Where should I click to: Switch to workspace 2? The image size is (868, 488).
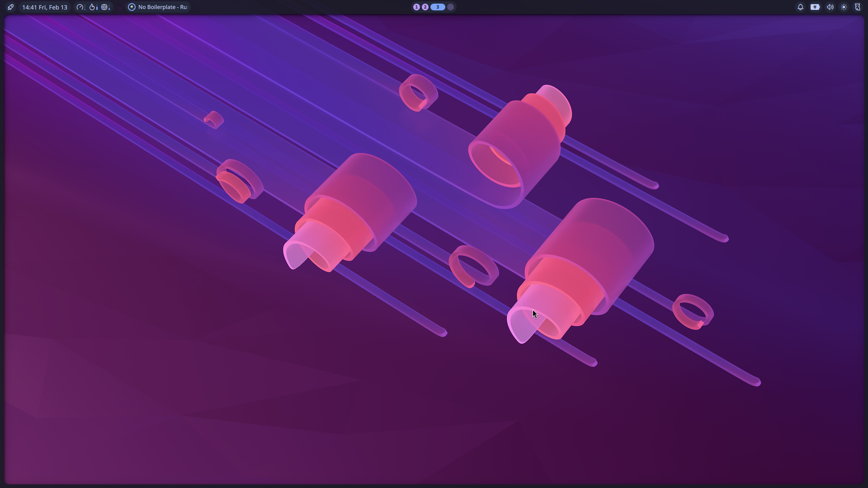click(x=425, y=7)
